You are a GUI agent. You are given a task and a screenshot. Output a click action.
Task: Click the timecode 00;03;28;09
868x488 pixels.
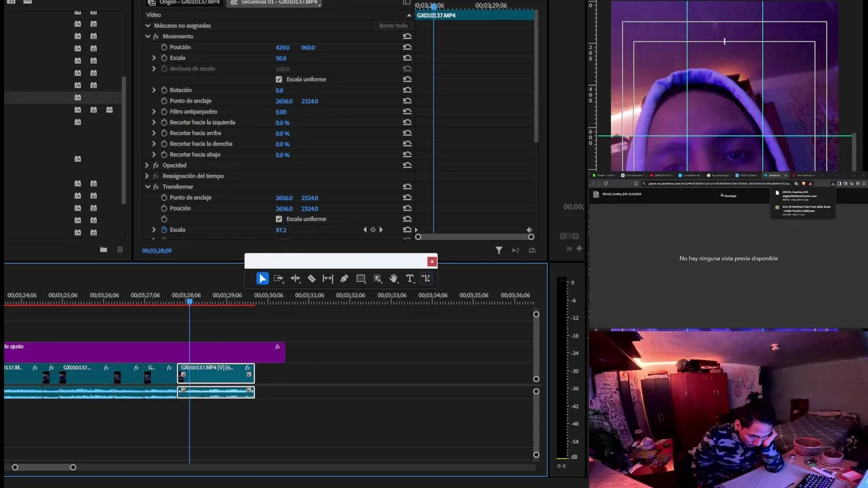[x=157, y=251]
